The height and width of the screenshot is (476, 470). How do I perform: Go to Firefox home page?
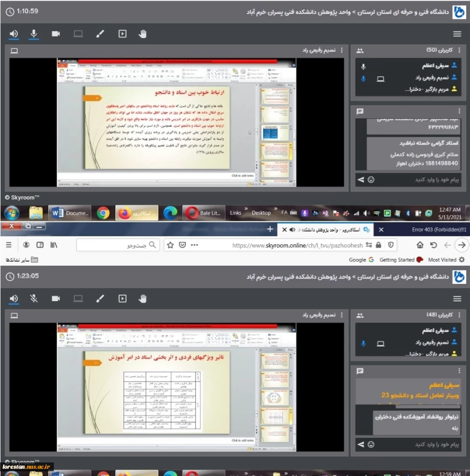420,245
